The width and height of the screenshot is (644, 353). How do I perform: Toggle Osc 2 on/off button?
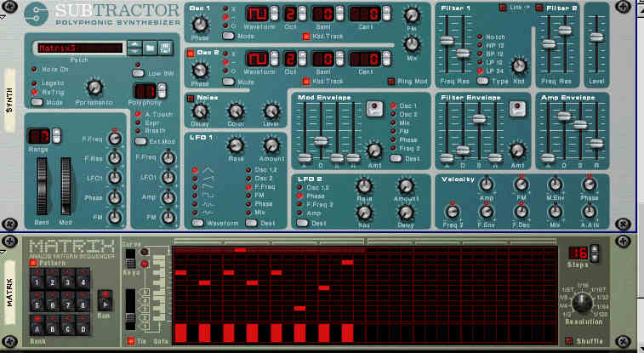191,53
